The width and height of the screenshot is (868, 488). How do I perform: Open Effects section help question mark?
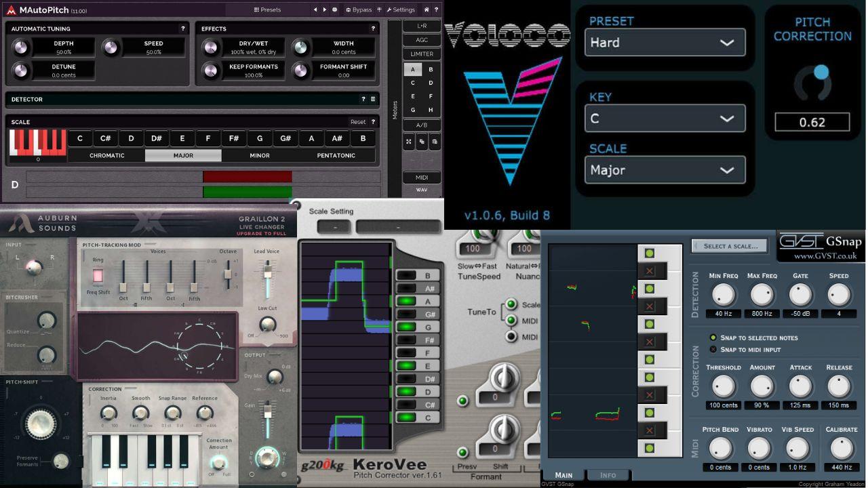(x=373, y=28)
